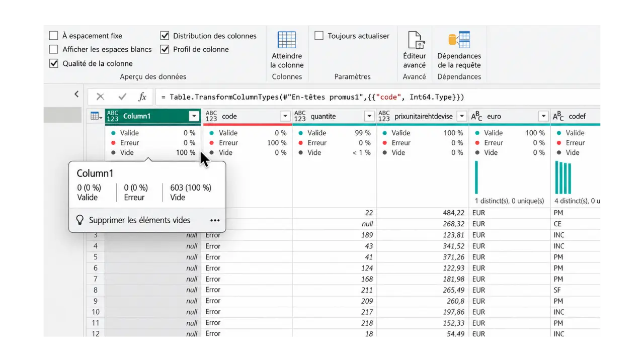
Task: Click the Error cell in row 7
Action: pos(247,279)
